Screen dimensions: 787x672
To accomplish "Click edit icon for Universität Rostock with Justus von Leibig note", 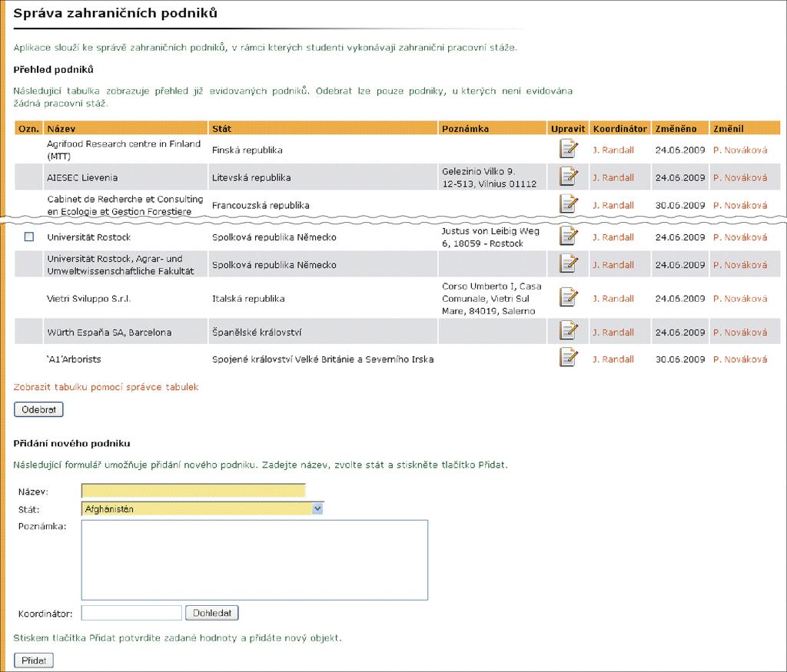I will click(568, 237).
